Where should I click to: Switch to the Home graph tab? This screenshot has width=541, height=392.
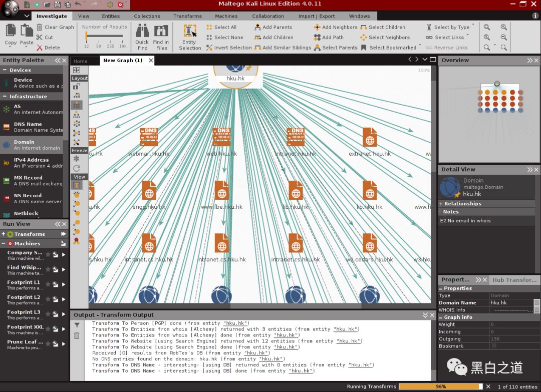80,61
